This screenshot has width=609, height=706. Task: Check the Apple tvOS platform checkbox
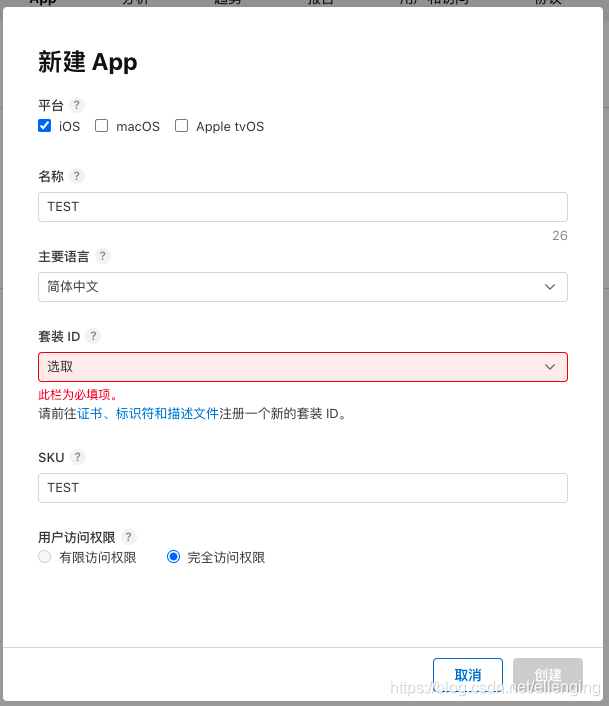point(181,126)
